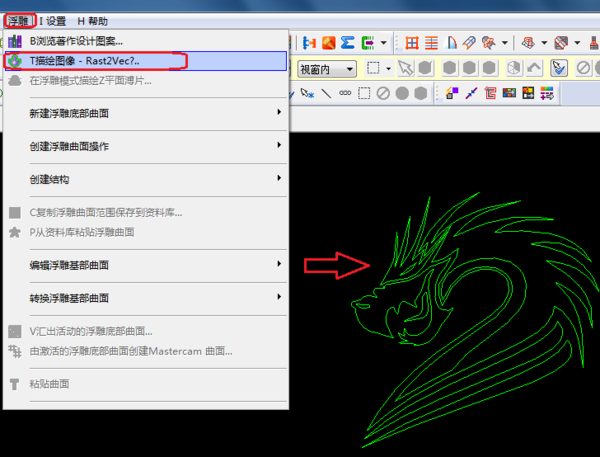Open the H 帮助 menu
600x457 pixels.
(93, 21)
